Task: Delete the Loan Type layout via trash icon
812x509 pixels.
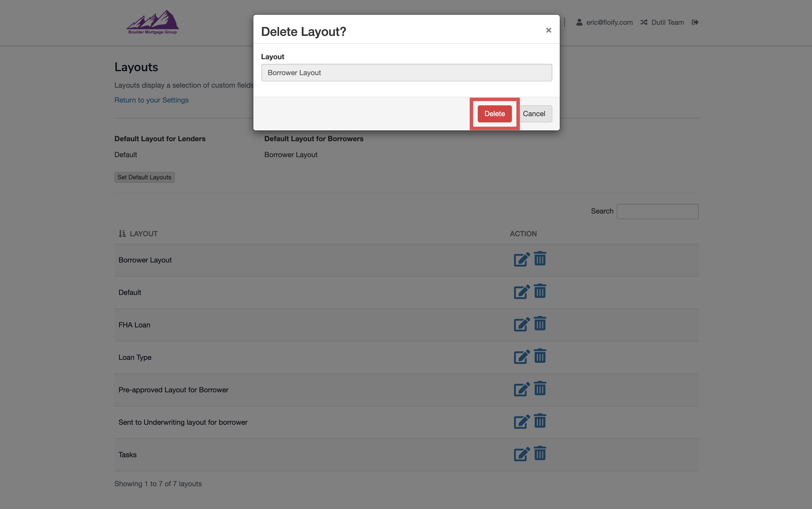Action: [540, 356]
